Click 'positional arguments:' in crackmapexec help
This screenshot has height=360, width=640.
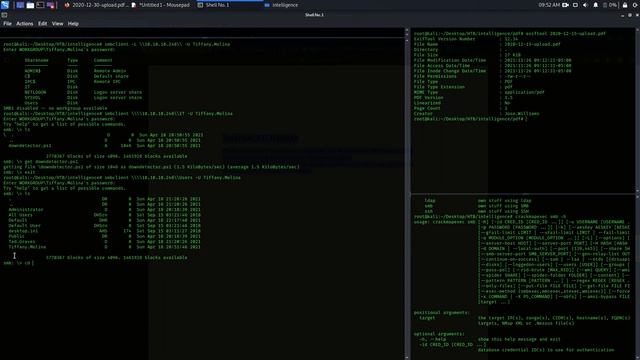coord(442,312)
